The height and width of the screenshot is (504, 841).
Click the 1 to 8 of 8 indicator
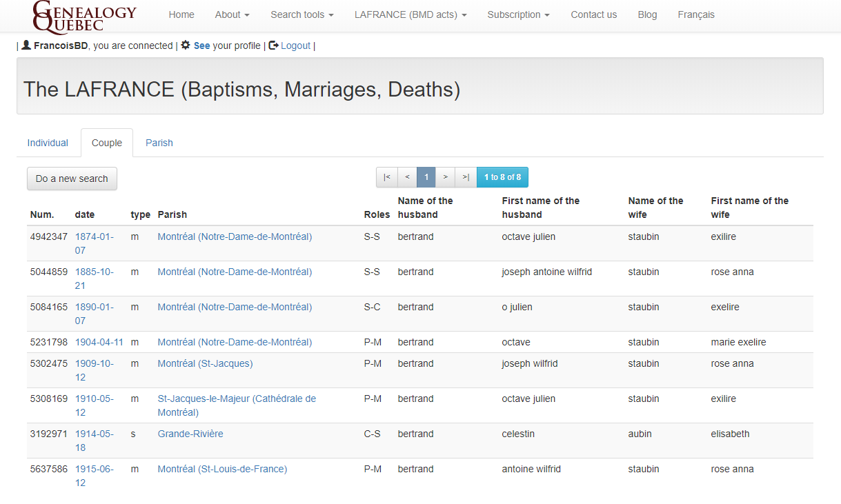click(x=502, y=177)
